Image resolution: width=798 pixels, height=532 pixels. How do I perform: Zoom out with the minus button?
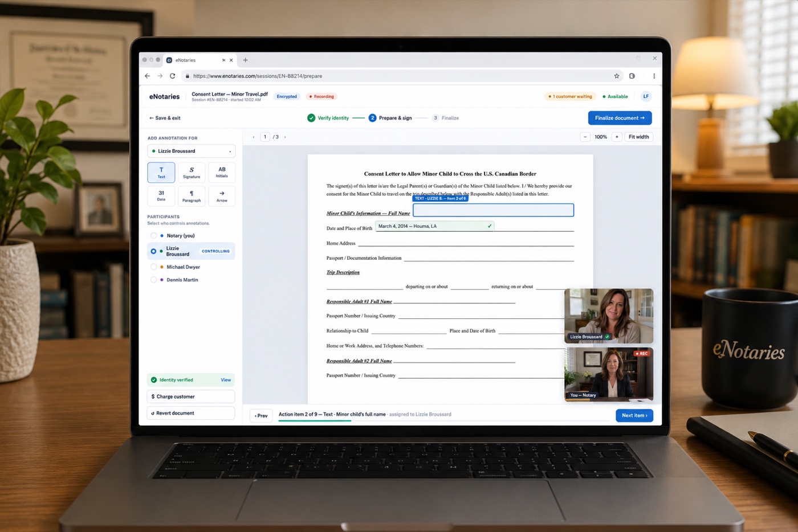coord(585,137)
